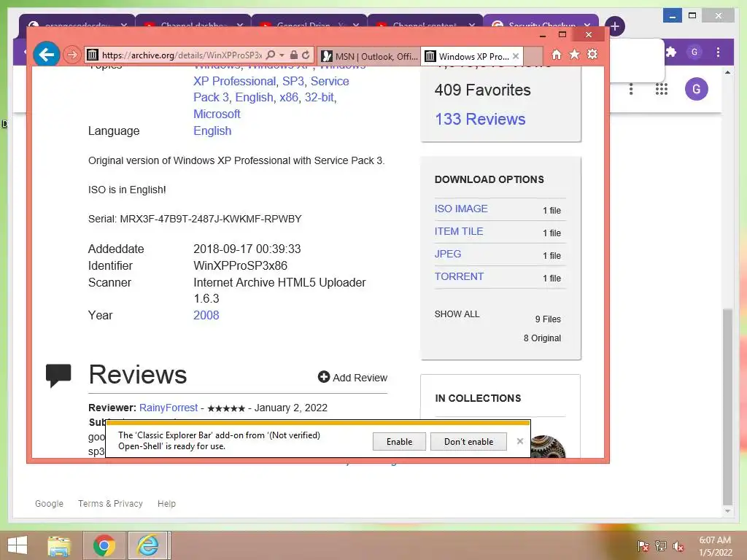Open the Google Account G avatar
This screenshot has width=747, height=560.
pyautogui.click(x=697, y=89)
